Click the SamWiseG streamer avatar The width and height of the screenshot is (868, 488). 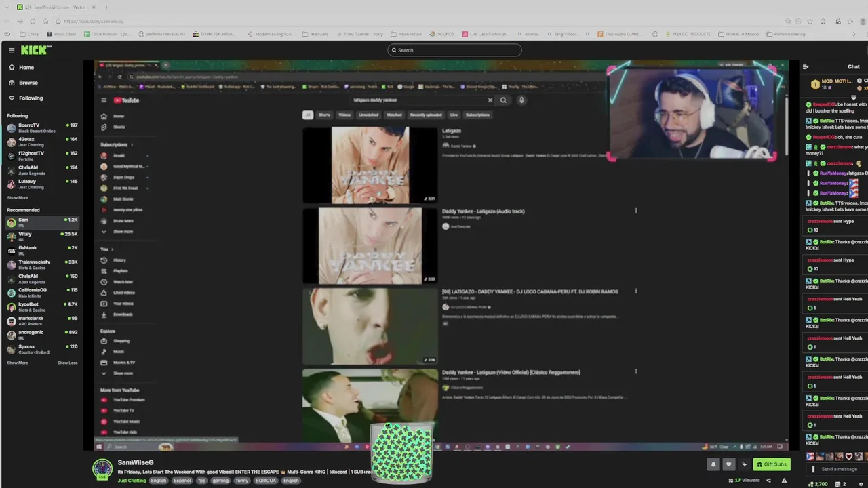click(x=102, y=469)
